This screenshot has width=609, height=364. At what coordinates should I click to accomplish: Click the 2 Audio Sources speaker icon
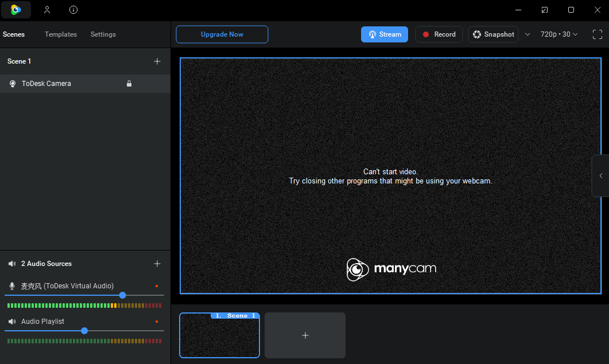pos(12,263)
